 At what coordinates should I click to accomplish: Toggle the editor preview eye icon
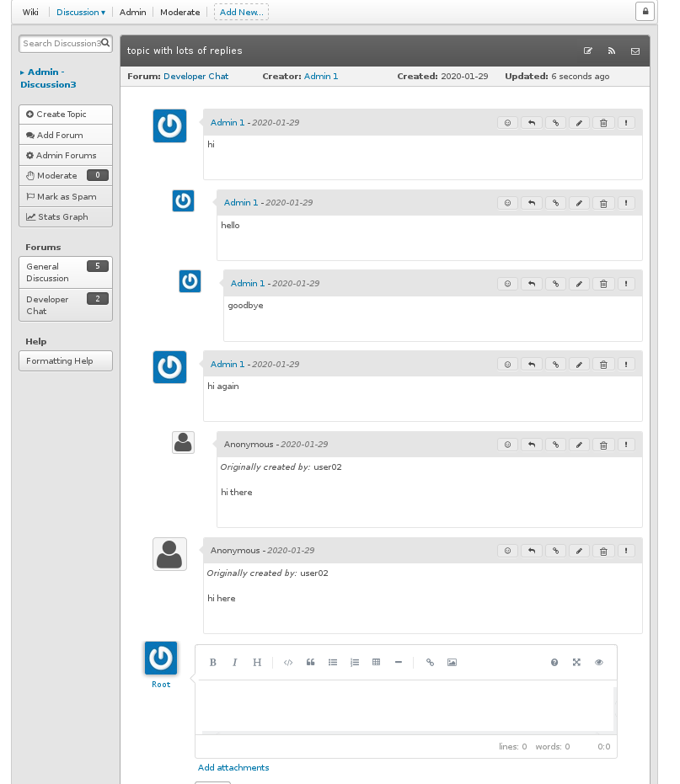click(599, 663)
